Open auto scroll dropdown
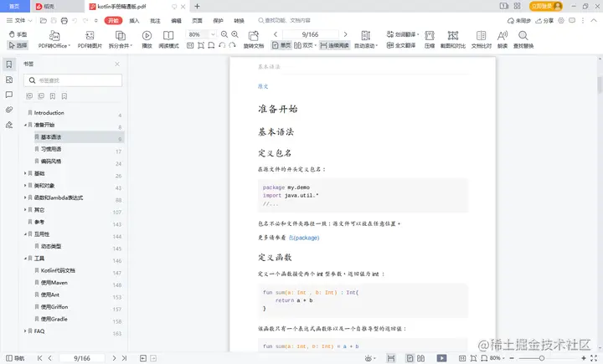603x364 pixels. [366, 39]
